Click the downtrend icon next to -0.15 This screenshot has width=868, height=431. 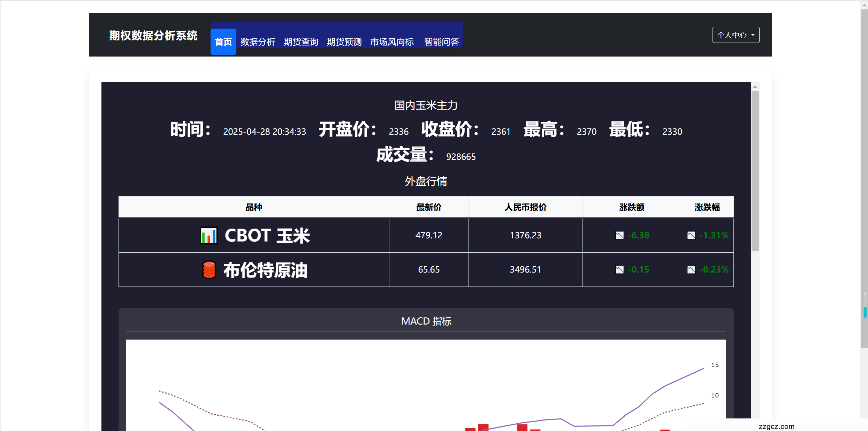pyautogui.click(x=619, y=269)
